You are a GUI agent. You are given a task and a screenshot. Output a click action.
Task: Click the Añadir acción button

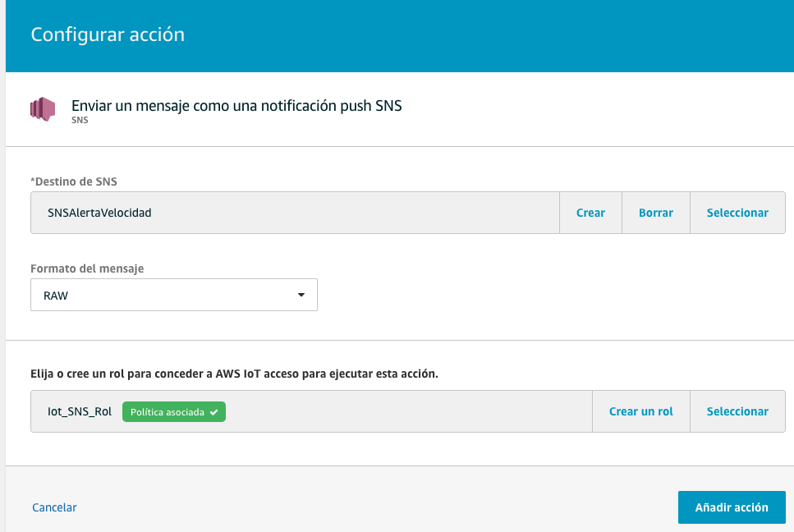pos(732,507)
